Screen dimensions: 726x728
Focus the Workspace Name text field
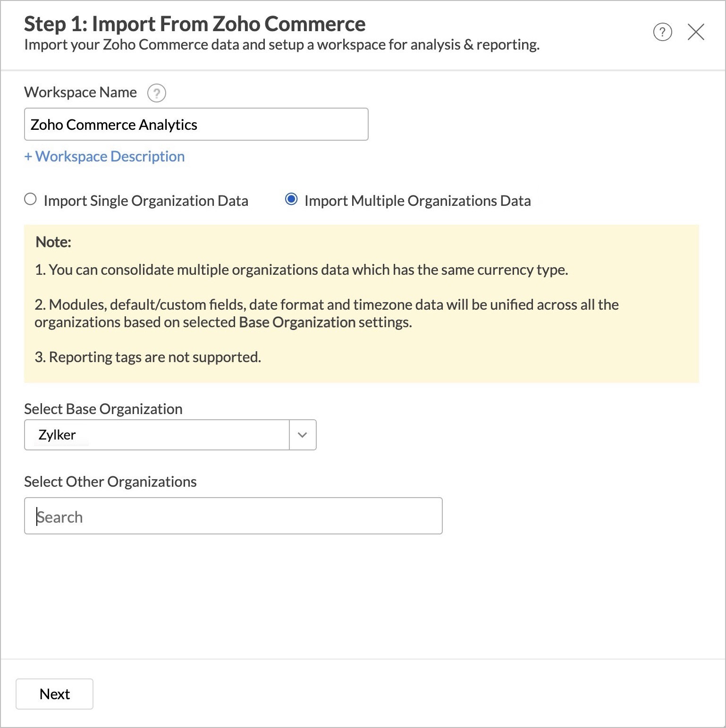click(x=196, y=125)
